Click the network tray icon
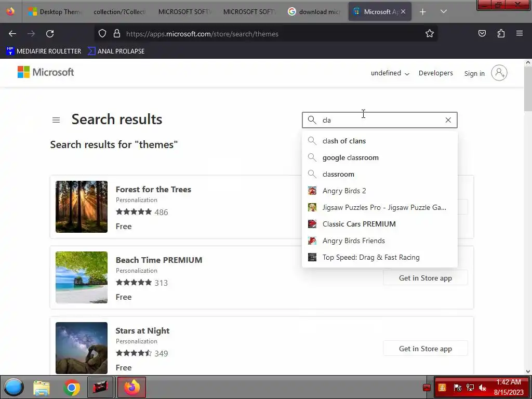 [470, 388]
